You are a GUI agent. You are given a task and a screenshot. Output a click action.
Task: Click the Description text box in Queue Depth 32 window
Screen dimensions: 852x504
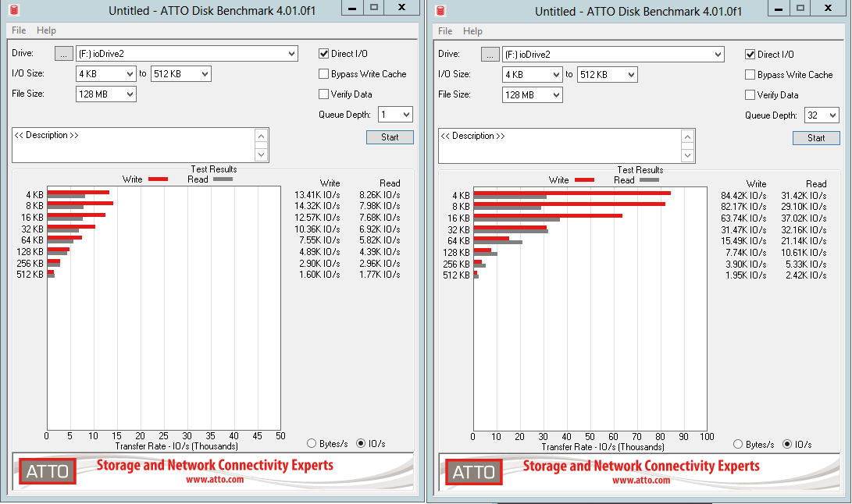pyautogui.click(x=560, y=146)
